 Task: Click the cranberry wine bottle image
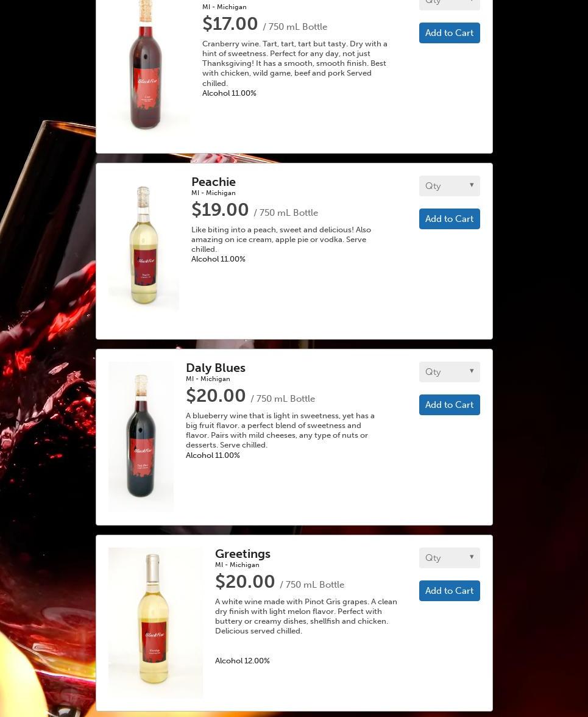(x=146, y=65)
